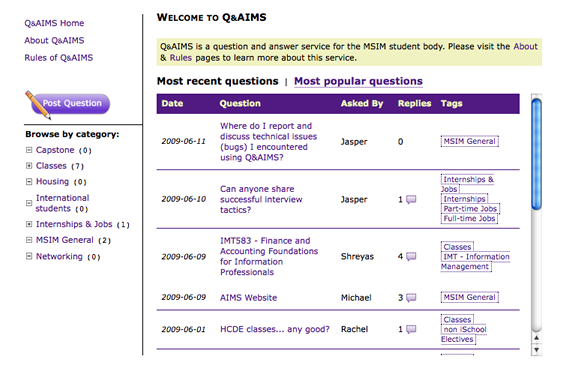
Task: Click the scrollbar up arrow
Action: 537,338
